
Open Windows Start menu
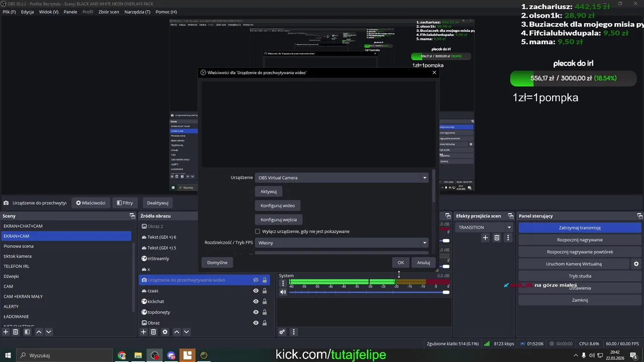7,355
